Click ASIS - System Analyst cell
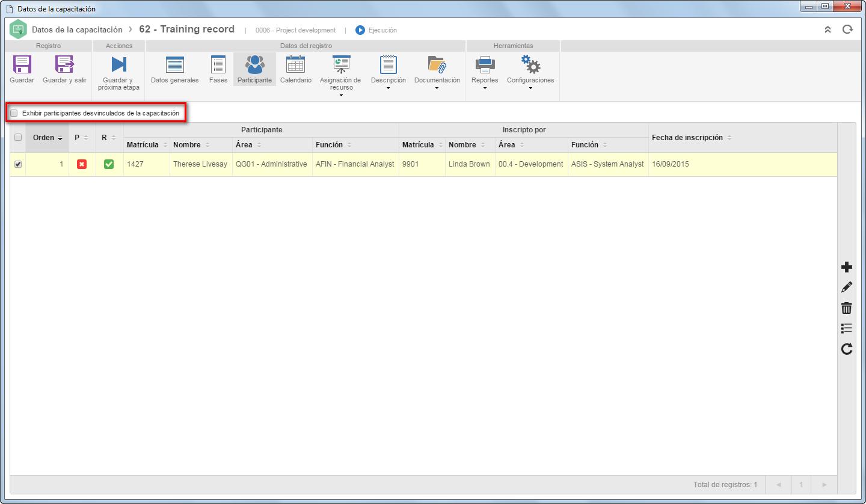866x504 pixels. 607,164
